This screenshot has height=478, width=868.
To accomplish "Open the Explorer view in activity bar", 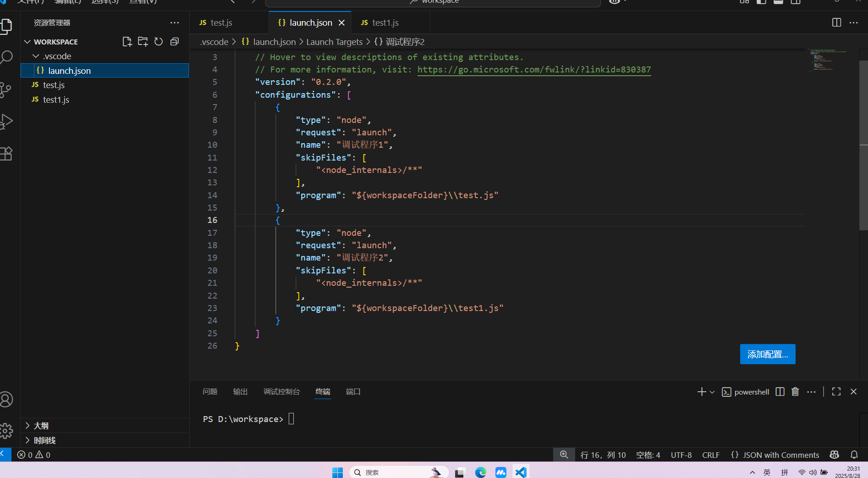I will (x=6, y=26).
